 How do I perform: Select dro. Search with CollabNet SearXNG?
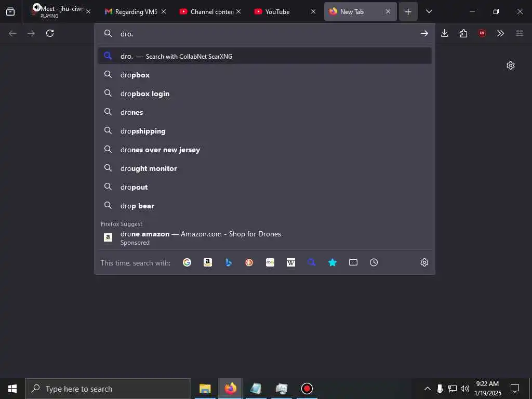[x=264, y=56]
